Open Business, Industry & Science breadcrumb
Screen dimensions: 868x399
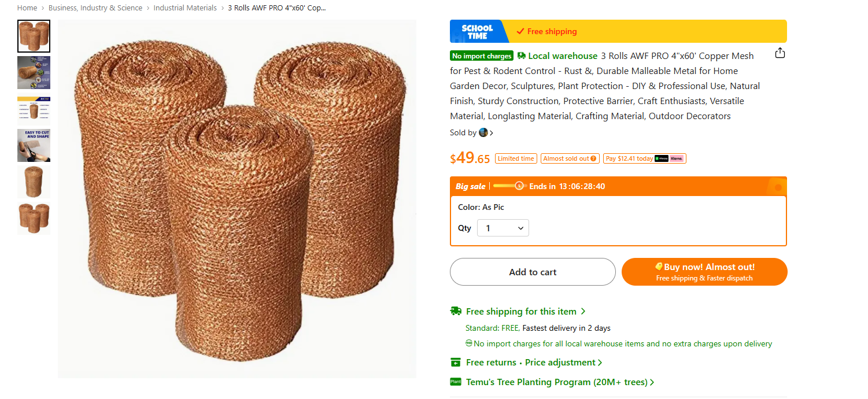click(x=95, y=8)
